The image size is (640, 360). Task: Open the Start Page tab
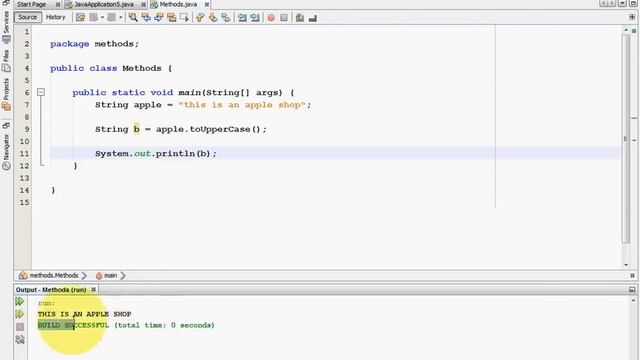click(x=31, y=4)
